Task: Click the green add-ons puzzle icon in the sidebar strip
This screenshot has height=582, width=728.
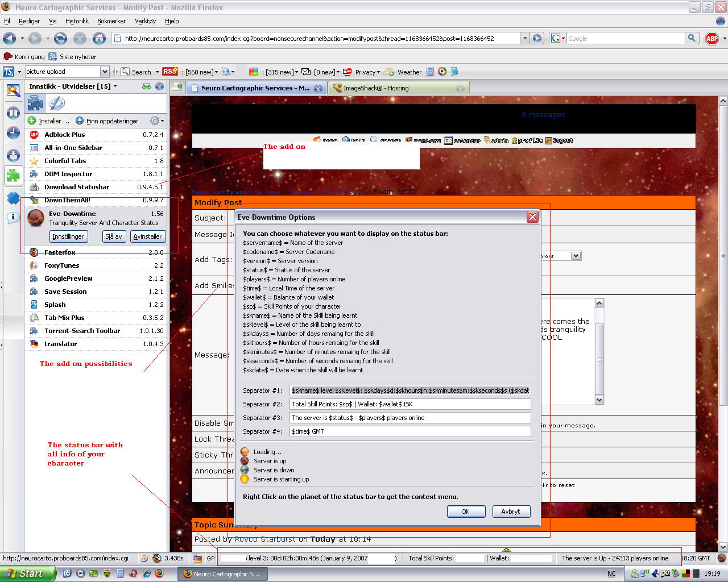Action: pos(13,176)
